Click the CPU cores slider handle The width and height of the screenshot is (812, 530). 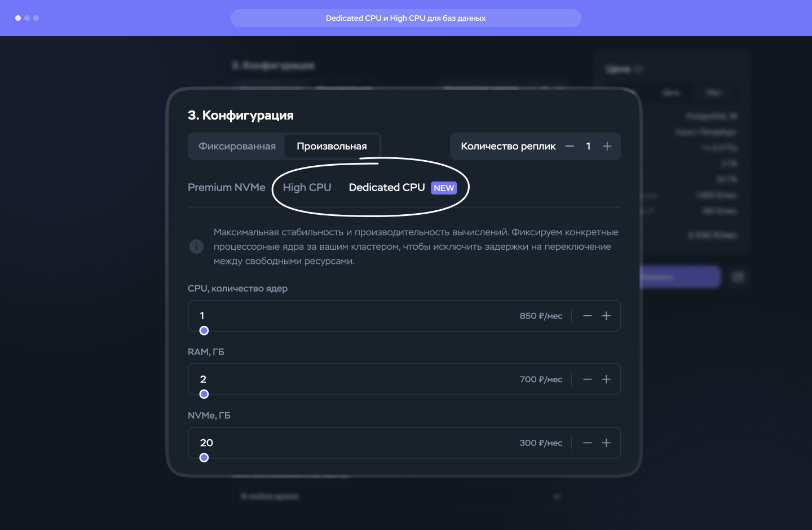pos(204,331)
